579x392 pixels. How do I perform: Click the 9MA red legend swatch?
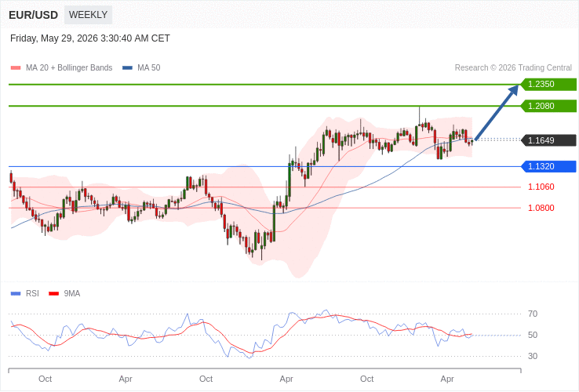click(x=54, y=294)
